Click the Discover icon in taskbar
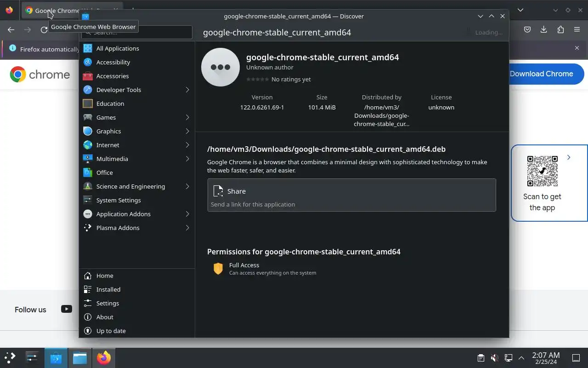 coord(56,357)
